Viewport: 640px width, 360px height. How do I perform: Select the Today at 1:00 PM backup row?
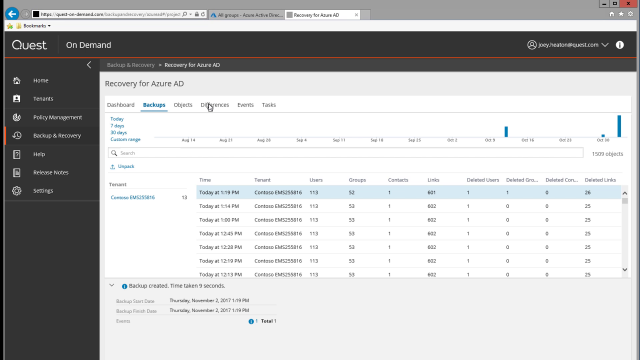[408, 220]
